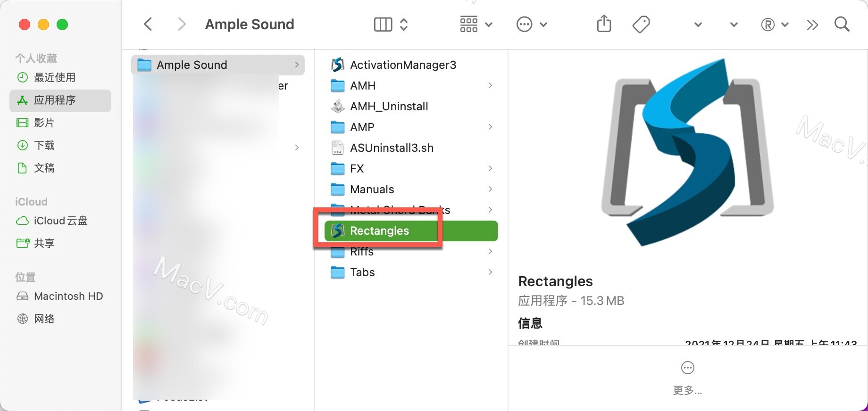
Task: Select the AMP folder
Action: (x=410, y=127)
